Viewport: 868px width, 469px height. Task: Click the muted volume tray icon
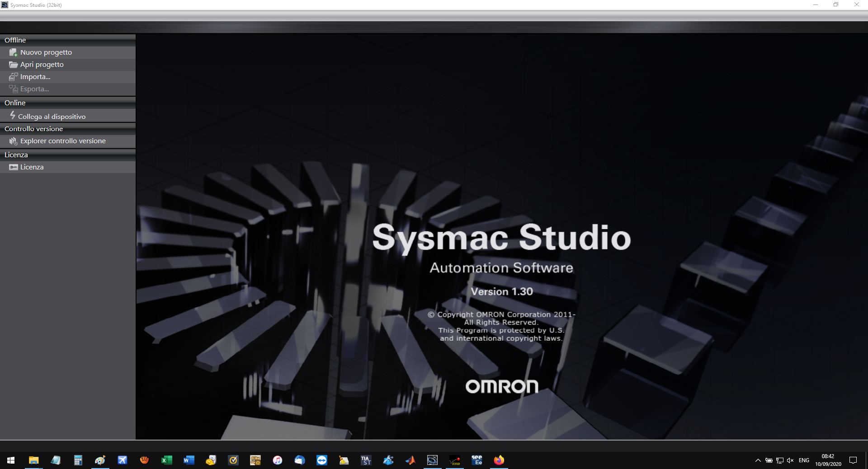click(x=790, y=460)
